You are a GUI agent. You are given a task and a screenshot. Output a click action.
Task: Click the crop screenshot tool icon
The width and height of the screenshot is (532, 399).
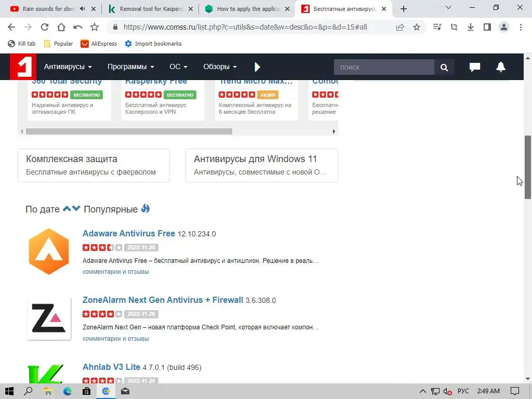click(x=454, y=27)
